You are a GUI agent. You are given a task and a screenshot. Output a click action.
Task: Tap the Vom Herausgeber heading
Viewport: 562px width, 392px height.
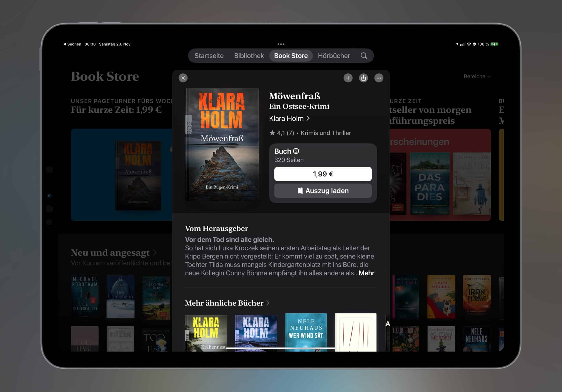(216, 228)
